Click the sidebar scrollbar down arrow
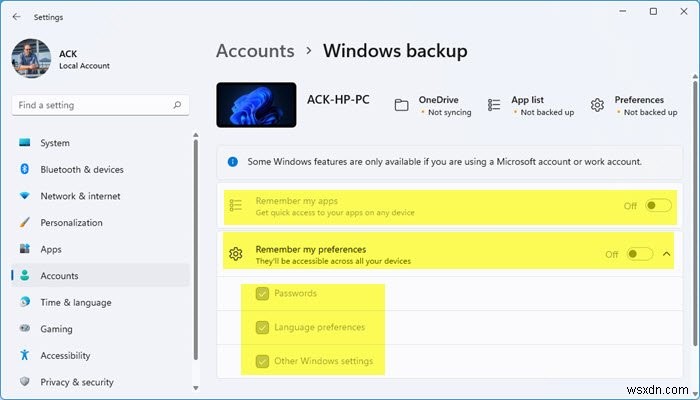Viewport: 700px width, 400px height. pyautogui.click(x=196, y=388)
